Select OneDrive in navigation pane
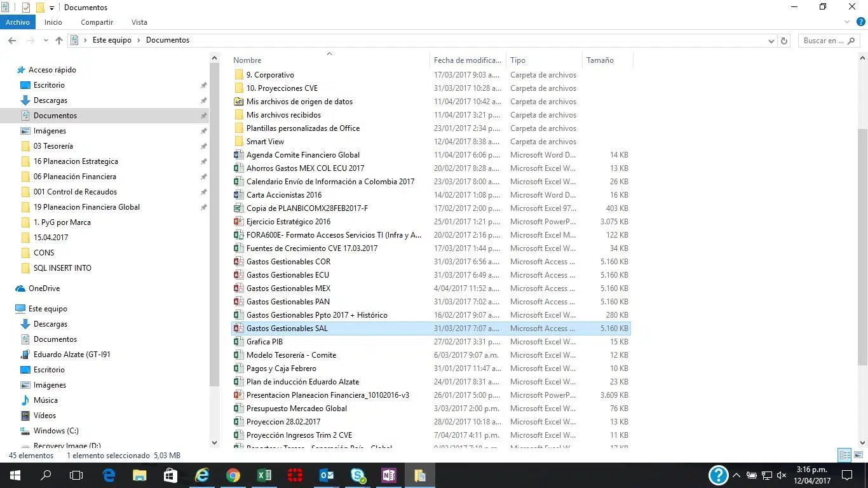Viewport: 868px width, 488px height. (44, 288)
